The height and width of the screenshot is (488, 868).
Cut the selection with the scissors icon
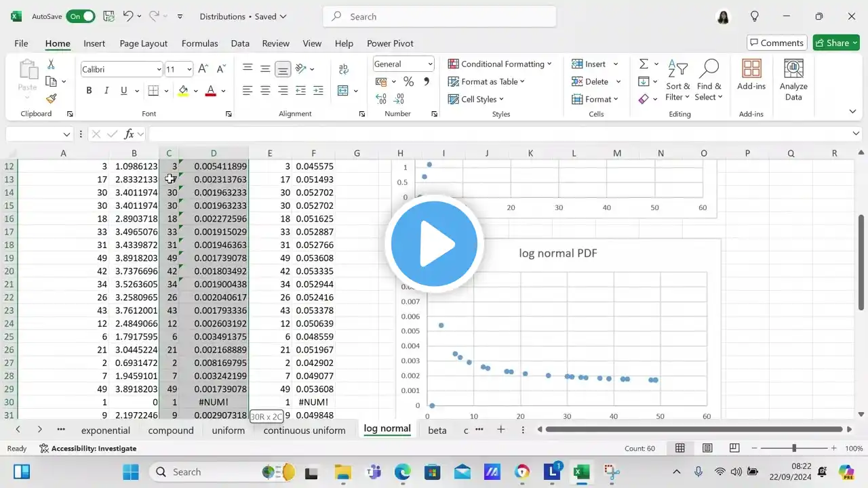coord(51,64)
